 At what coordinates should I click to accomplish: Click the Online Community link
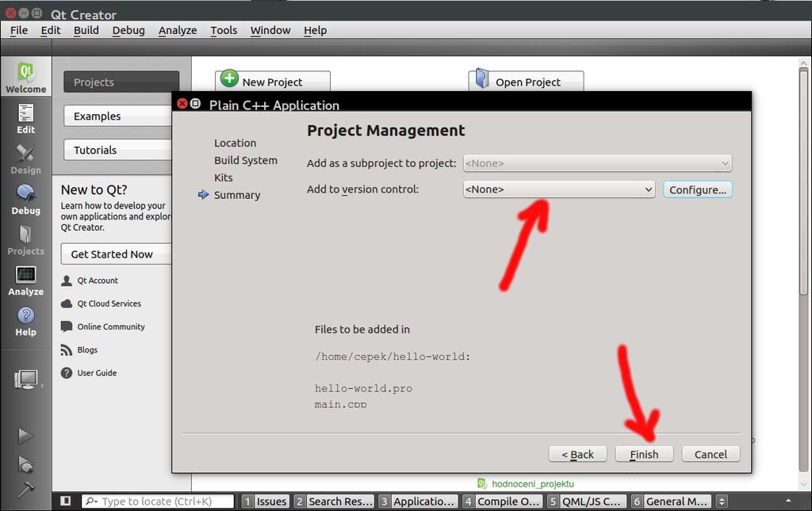point(111,326)
